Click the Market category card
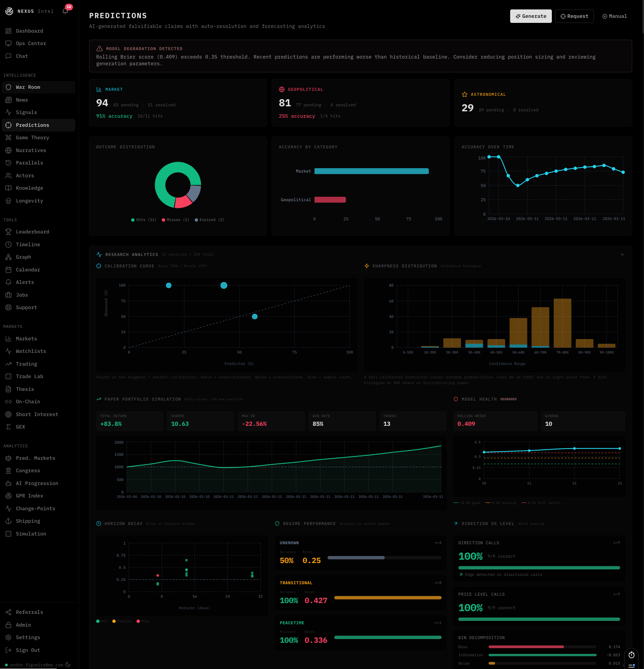 pos(178,103)
